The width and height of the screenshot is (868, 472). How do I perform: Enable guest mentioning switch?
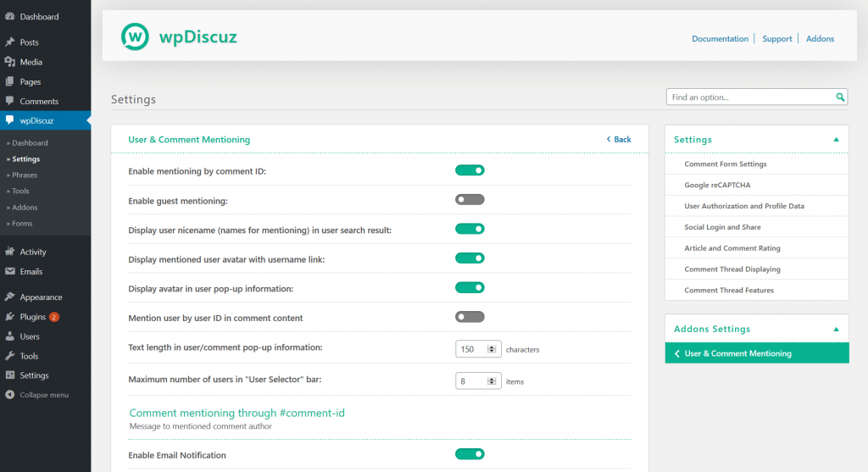(x=470, y=200)
